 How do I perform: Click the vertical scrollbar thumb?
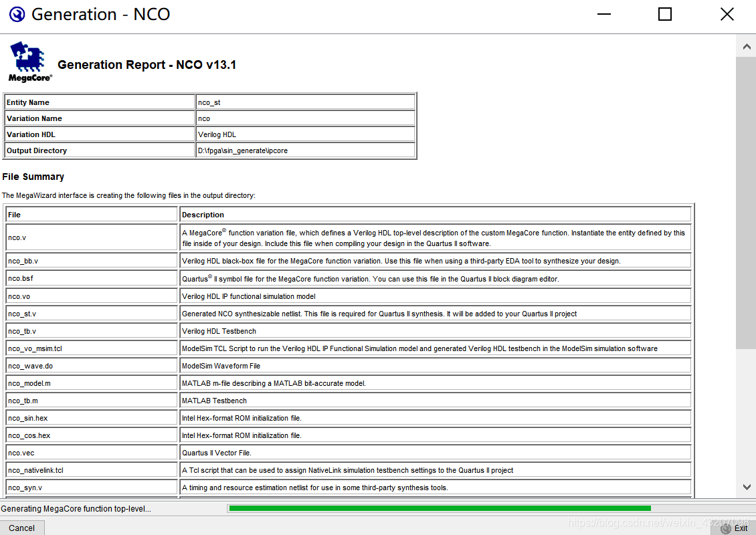pyautogui.click(x=747, y=203)
